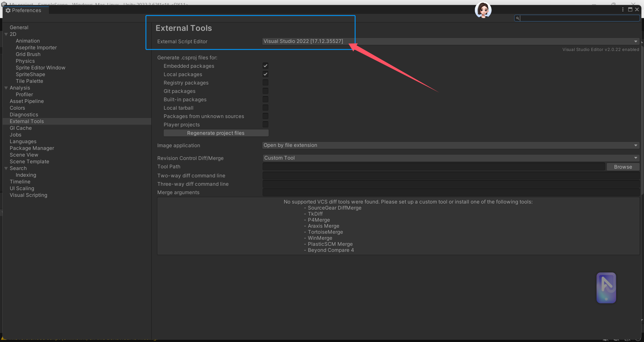Enable Registry packages checkbox

coord(265,82)
